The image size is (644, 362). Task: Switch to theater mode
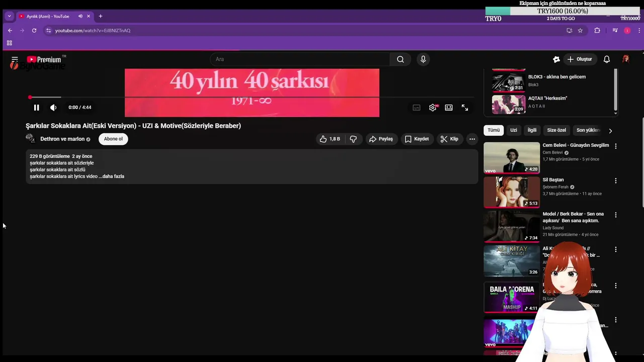pos(449,108)
